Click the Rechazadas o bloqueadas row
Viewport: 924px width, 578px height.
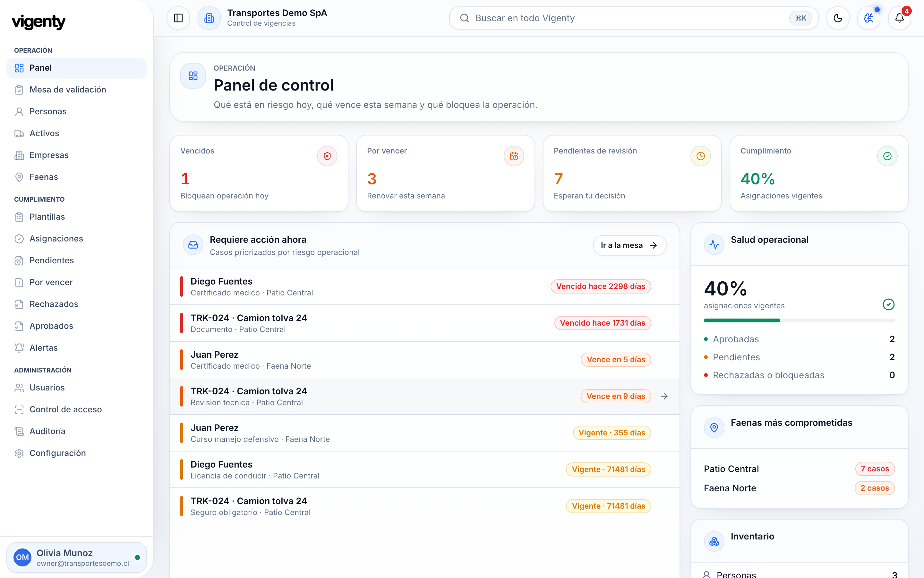point(799,375)
